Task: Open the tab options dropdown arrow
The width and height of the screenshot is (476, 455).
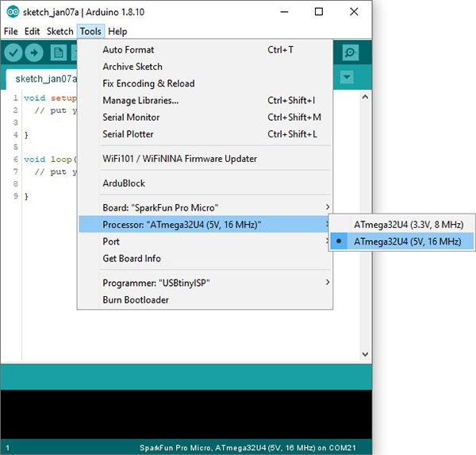Action: click(347, 77)
